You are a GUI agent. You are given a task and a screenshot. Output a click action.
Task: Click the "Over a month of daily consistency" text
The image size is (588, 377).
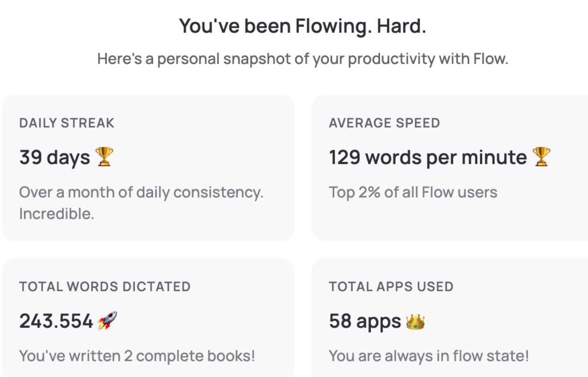(141, 193)
